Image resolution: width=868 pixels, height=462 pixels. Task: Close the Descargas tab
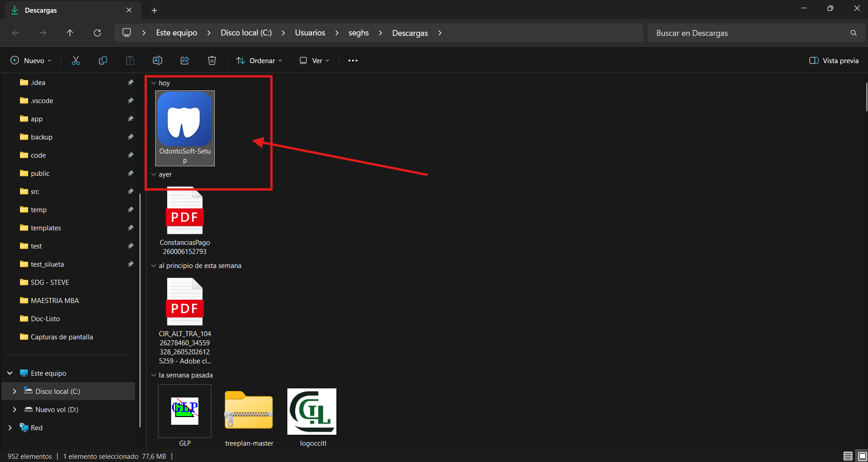pyautogui.click(x=129, y=10)
